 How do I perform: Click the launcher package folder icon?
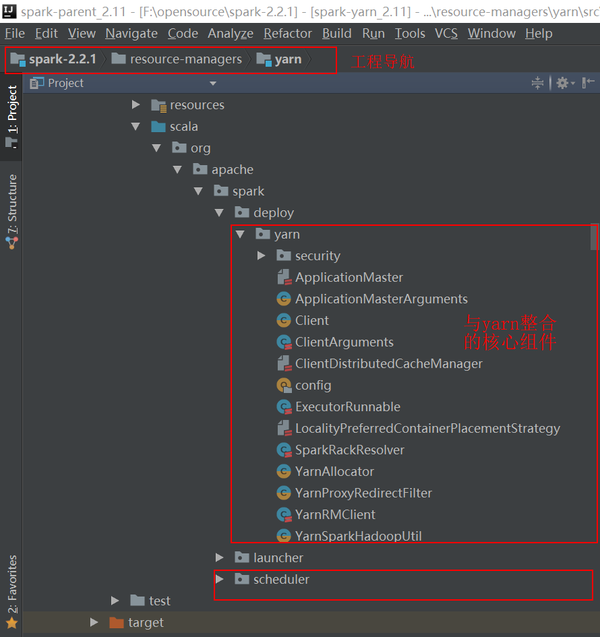tap(242, 557)
